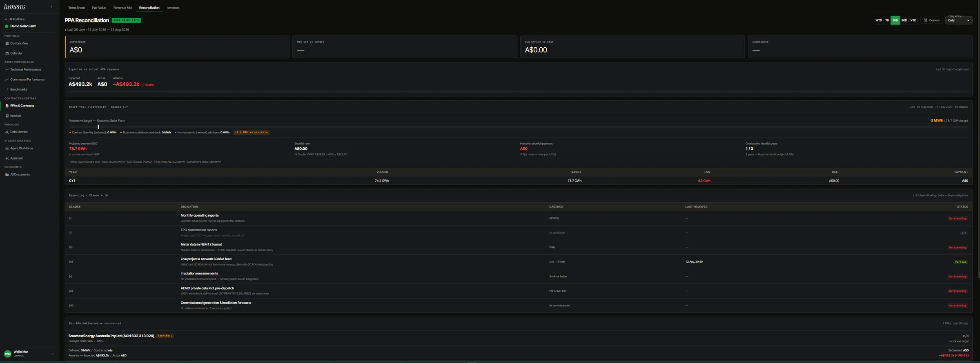The image size is (980, 363).
Task: Select the Reconciliation tab
Action: [x=149, y=8]
